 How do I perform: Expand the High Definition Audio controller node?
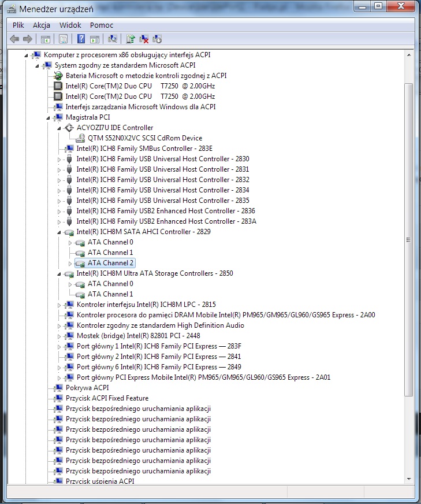point(59,326)
